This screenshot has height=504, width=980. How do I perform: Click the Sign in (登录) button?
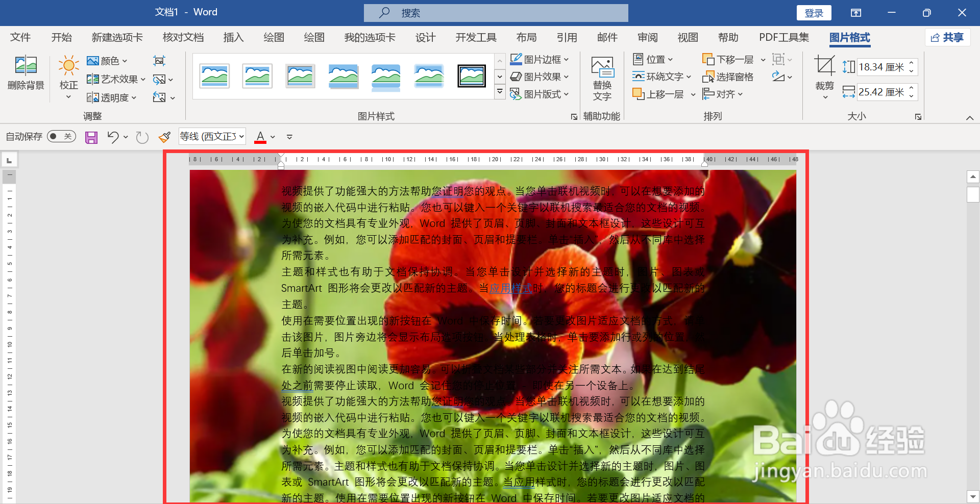[x=814, y=13]
